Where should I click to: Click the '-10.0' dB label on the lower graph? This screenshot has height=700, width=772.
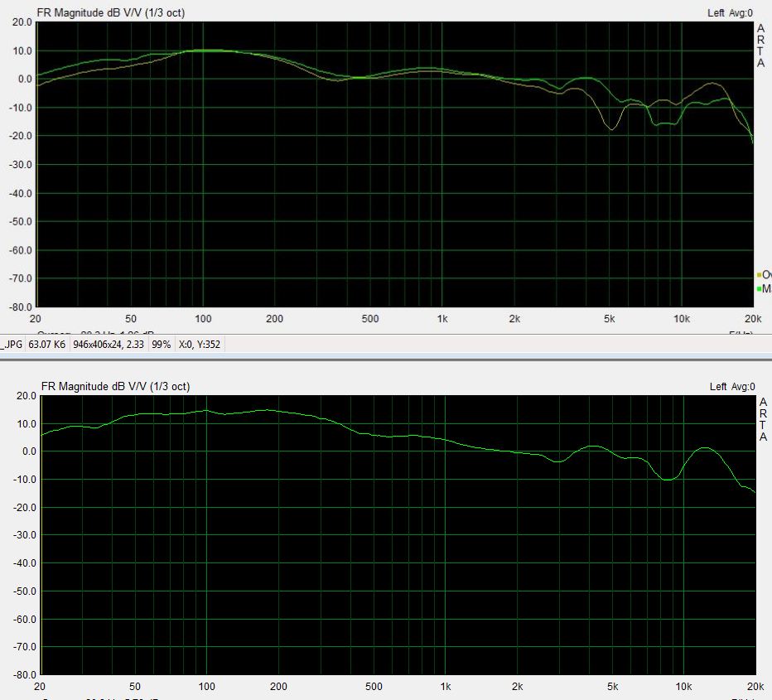pos(25,480)
